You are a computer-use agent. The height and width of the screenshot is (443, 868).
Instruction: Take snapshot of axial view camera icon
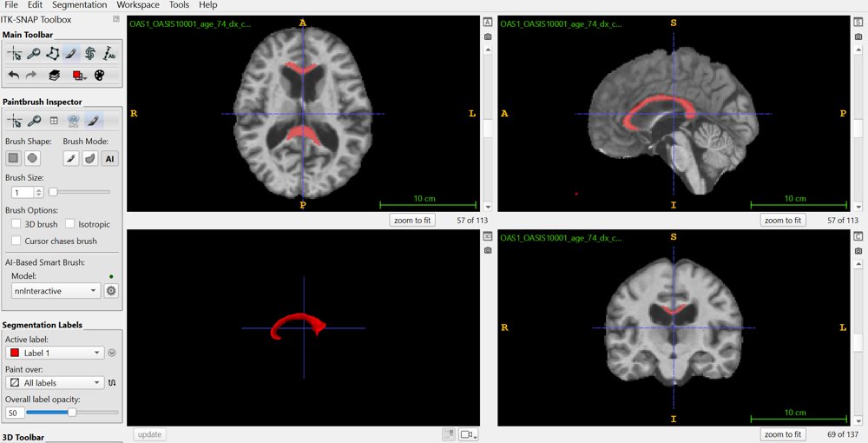click(487, 36)
